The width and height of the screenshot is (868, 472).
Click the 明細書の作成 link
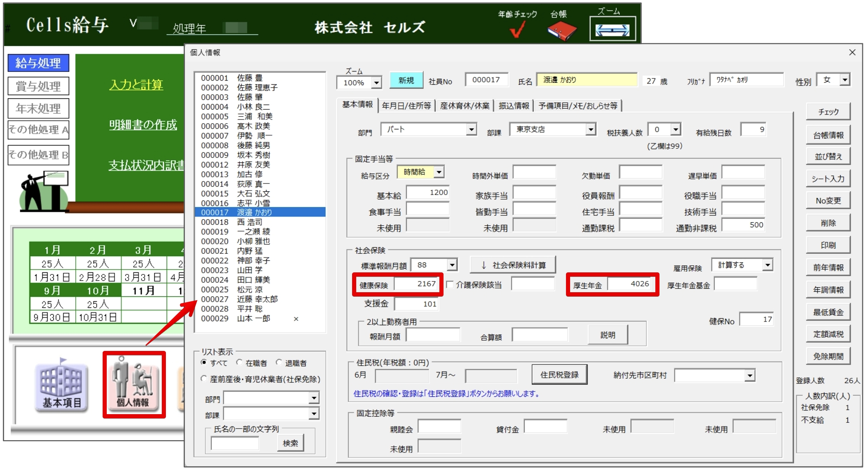click(x=143, y=125)
